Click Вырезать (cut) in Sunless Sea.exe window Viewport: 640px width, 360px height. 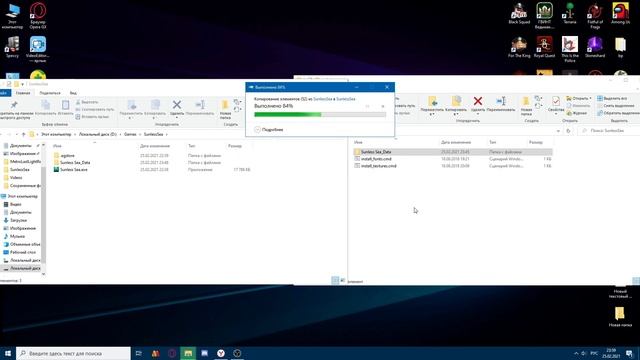pyautogui.click(x=87, y=102)
